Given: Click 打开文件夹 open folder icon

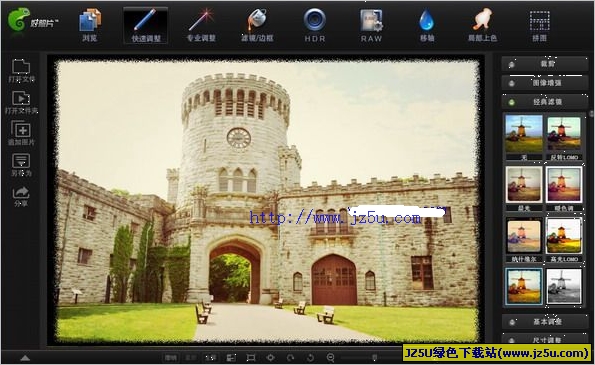Looking at the screenshot, I should 21,102.
